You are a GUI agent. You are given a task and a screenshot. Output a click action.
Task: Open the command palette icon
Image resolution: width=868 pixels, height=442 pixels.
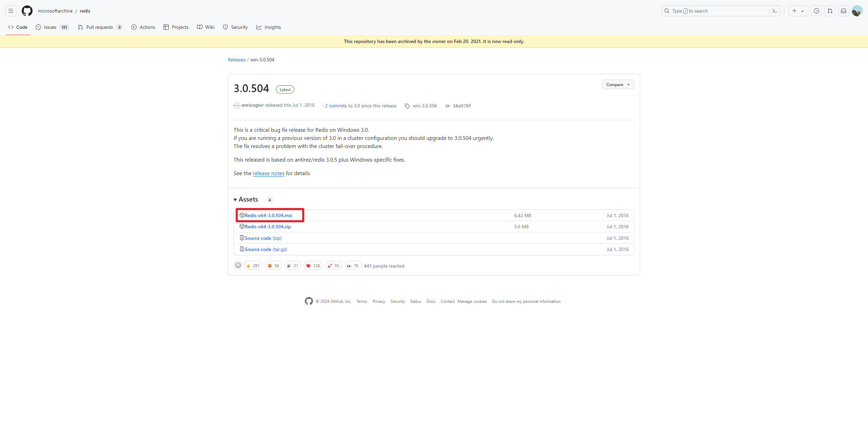775,11
